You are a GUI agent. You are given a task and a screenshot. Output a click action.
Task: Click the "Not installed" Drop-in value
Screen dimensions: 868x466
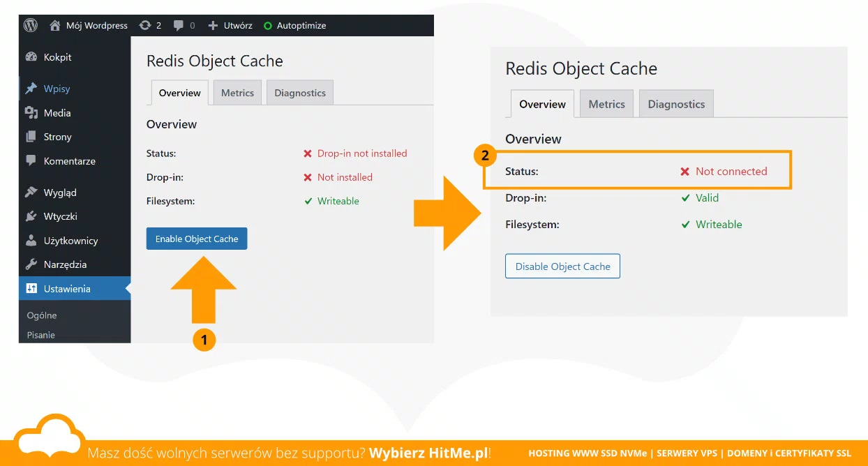click(x=345, y=177)
